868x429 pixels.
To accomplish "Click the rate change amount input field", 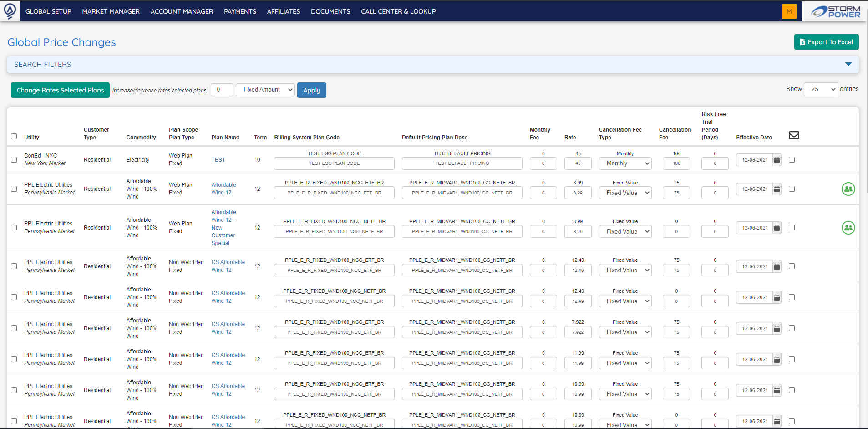I will [x=222, y=90].
